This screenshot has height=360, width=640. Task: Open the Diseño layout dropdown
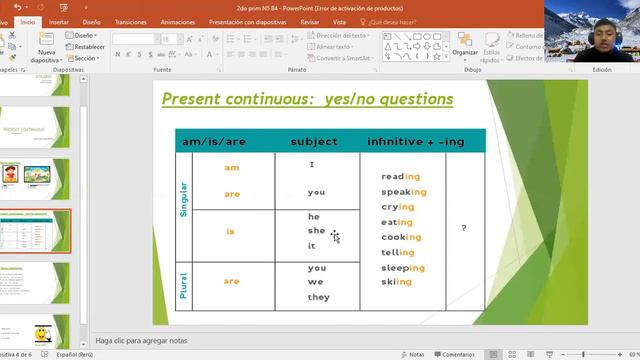[x=81, y=36]
